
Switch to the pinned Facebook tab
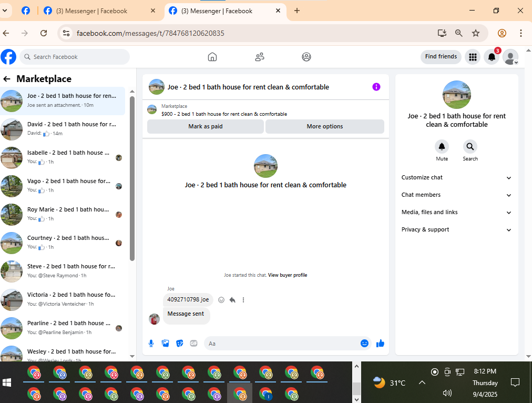pyautogui.click(x=26, y=11)
